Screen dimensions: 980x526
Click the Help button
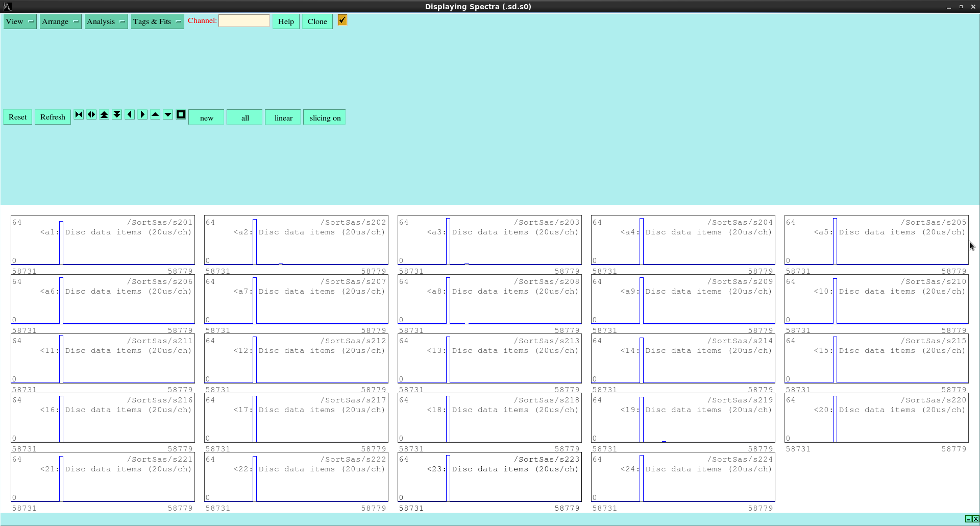286,21
